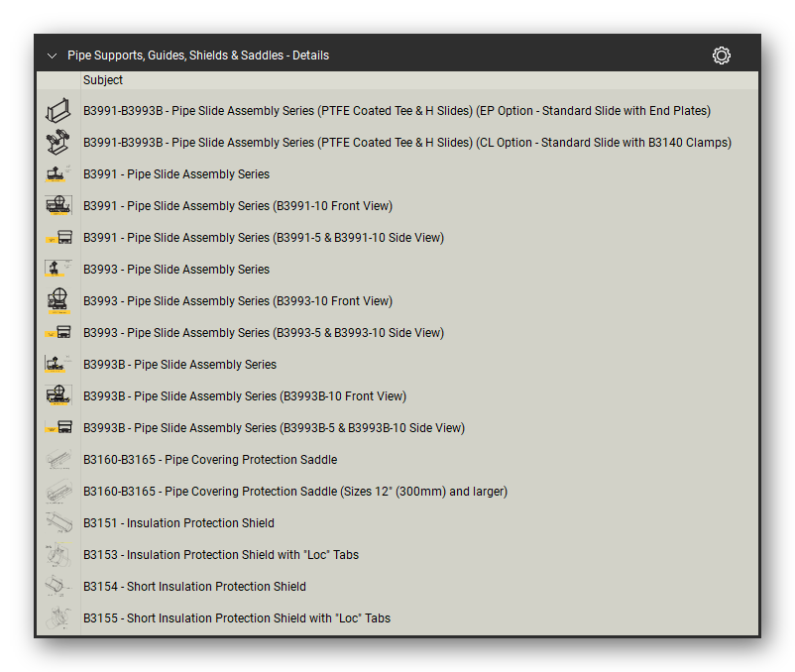Select row text (B3993B-10 Front View)
The height and width of the screenshot is (672, 795).
245,396
